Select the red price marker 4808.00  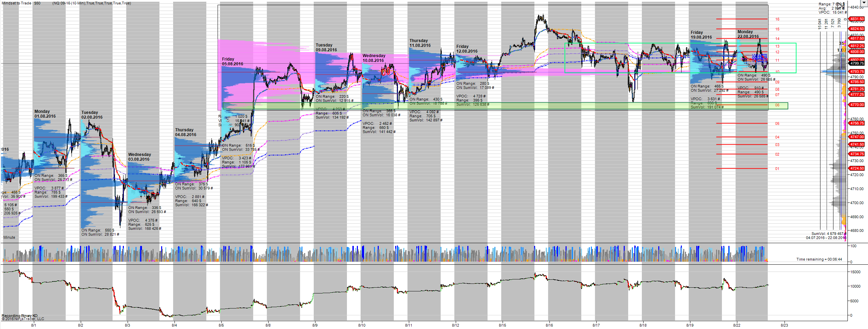coord(857,52)
